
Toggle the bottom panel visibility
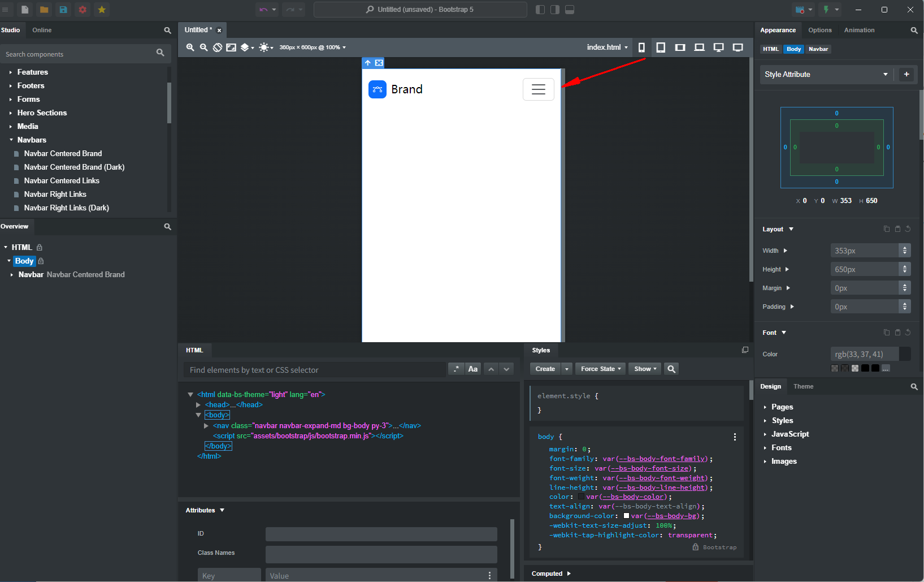pos(570,10)
